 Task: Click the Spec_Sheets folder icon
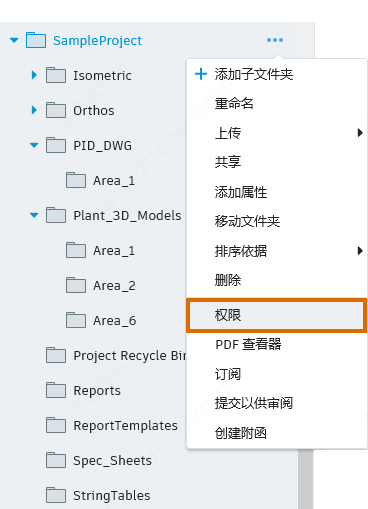click(56, 460)
